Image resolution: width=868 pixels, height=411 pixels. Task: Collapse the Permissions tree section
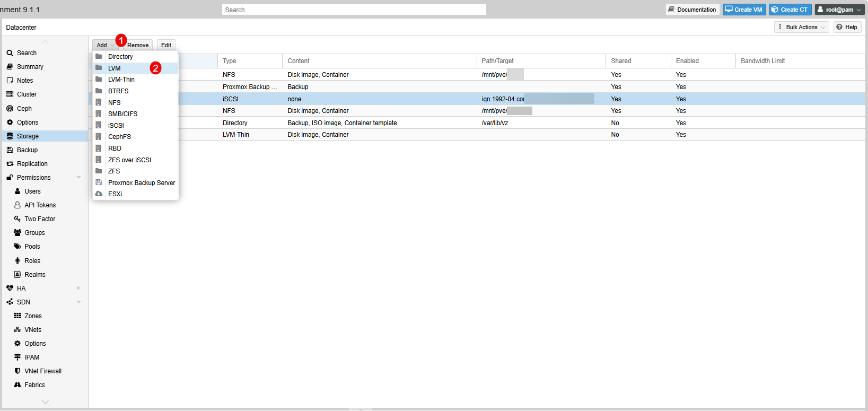[x=78, y=178]
